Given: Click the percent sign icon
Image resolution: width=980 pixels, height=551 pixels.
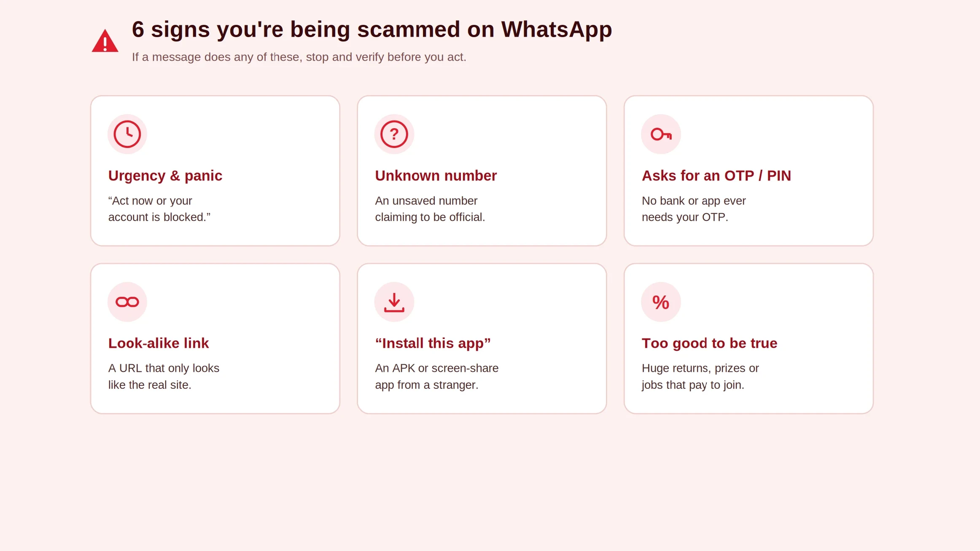Looking at the screenshot, I should (661, 302).
